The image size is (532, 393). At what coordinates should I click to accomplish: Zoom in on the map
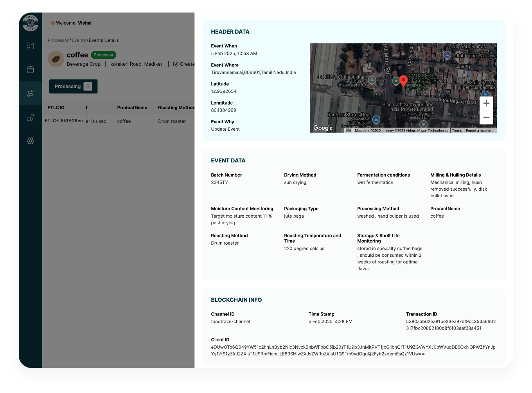tap(486, 103)
